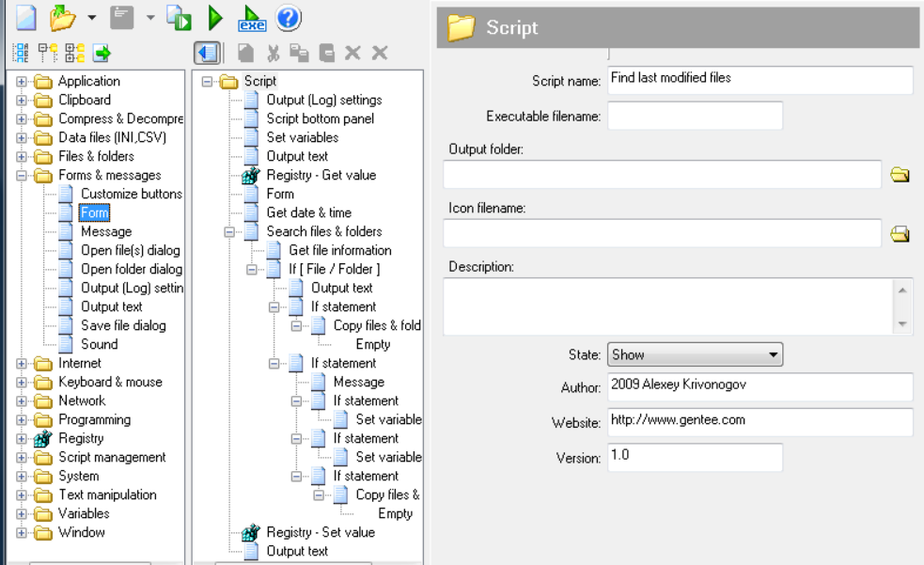Collapse the Search files & folders node

229,232
